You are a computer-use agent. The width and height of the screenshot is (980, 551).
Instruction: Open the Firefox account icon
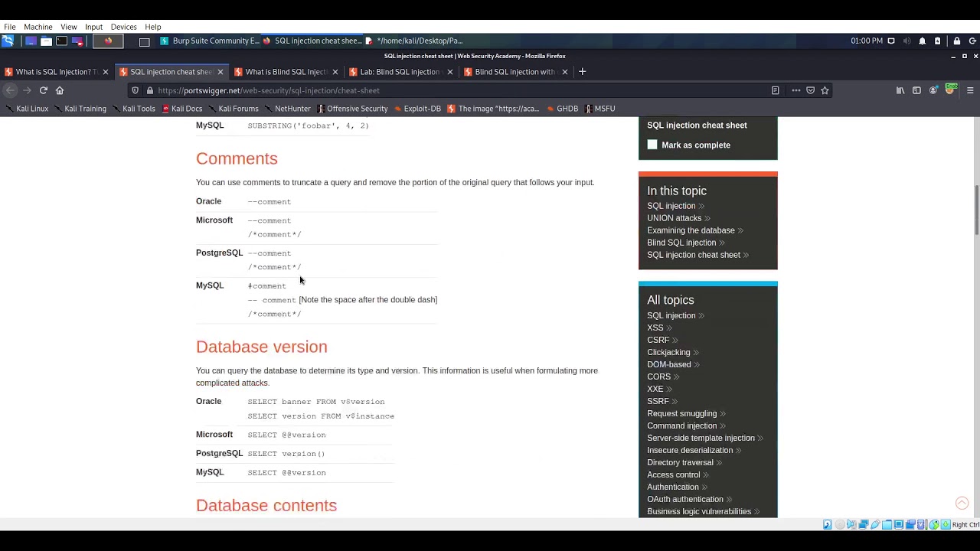click(933, 90)
